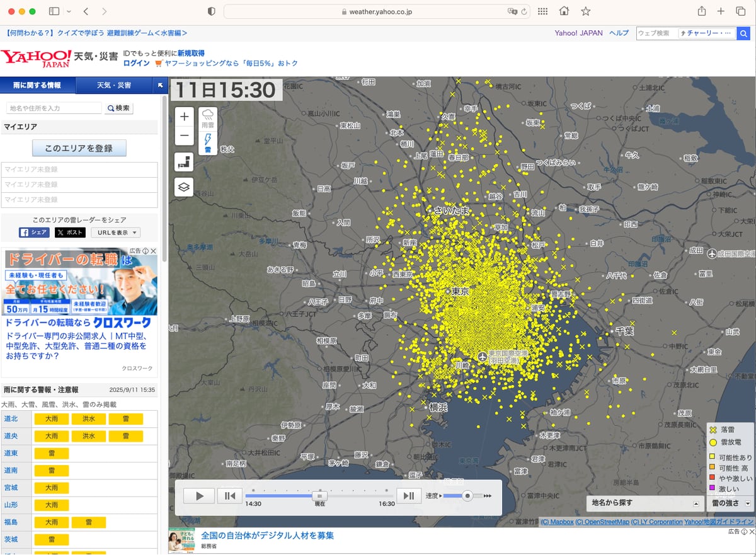Zoom out on the lightning map
The width and height of the screenshot is (756, 557).
point(184,135)
